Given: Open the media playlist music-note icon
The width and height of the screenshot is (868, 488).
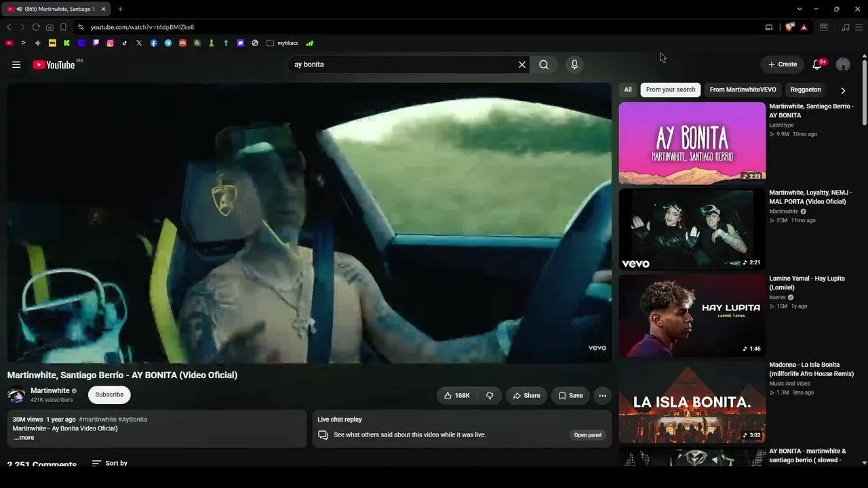Looking at the screenshot, I should pyautogui.click(x=845, y=27).
